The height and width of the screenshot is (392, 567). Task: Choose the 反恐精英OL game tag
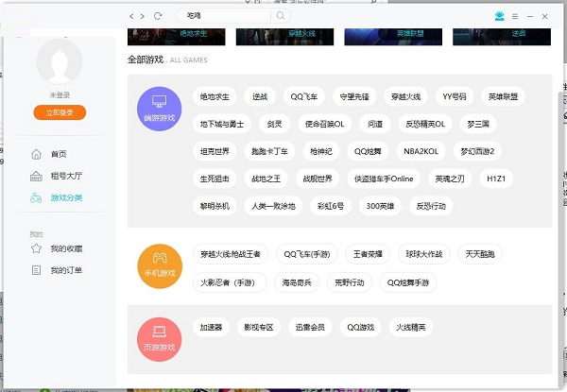click(x=425, y=124)
